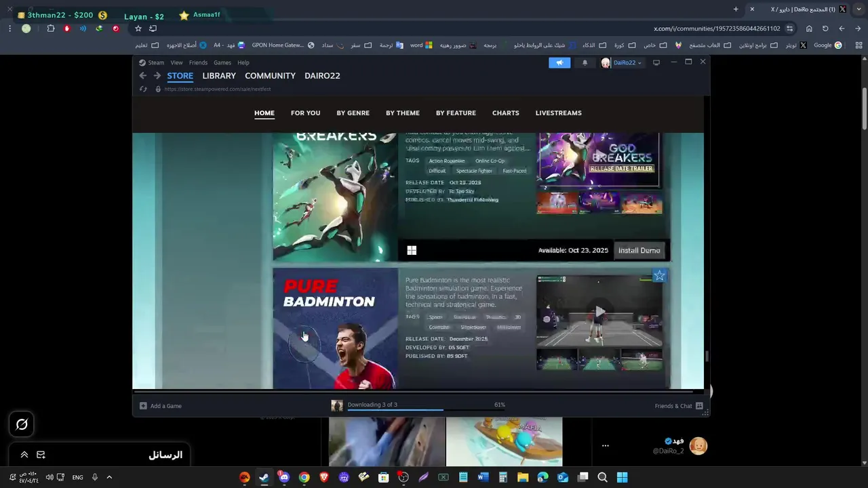Open File Explorer from the taskbar
This screenshot has width=868, height=488.
pos(523,477)
